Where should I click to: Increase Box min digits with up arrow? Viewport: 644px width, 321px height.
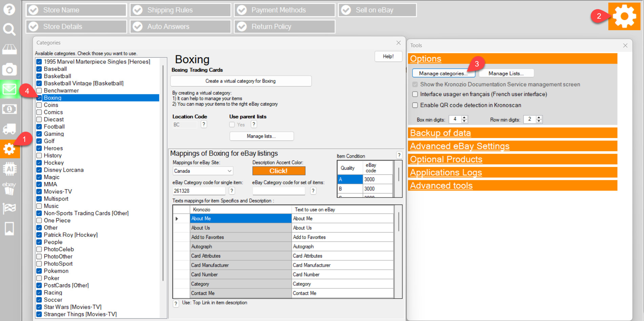click(x=464, y=117)
